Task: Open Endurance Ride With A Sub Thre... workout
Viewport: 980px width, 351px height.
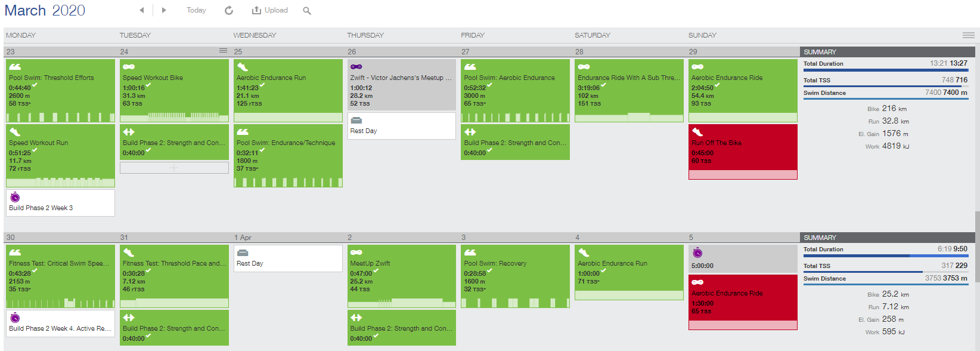Action: click(629, 90)
